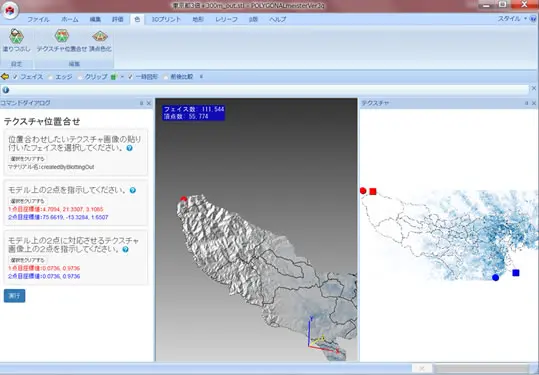Open the スタイル dropdown

[x=512, y=19]
